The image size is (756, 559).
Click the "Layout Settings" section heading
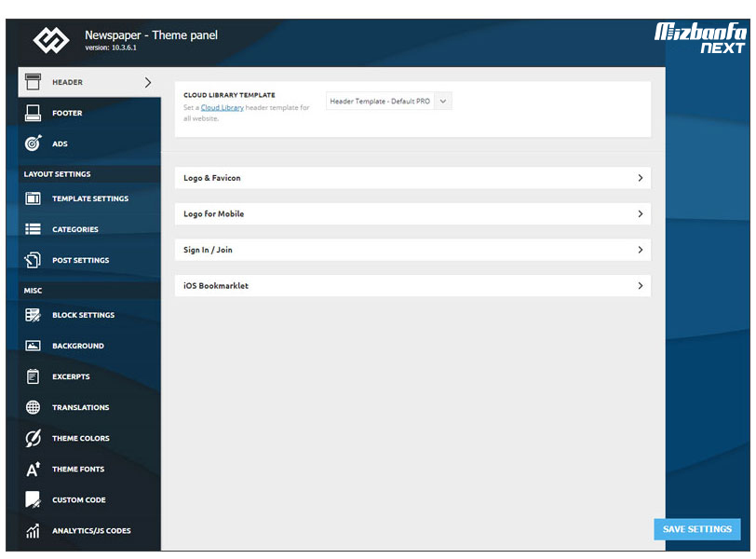[58, 174]
